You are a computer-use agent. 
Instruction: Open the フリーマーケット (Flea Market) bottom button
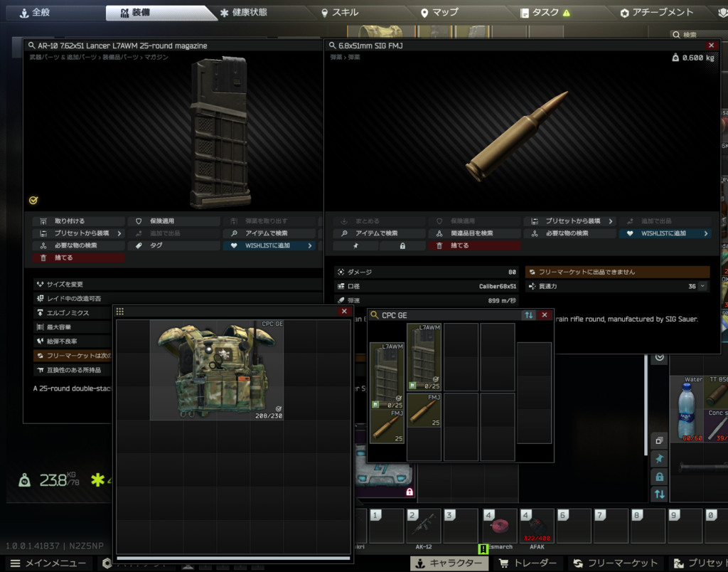[616, 563]
